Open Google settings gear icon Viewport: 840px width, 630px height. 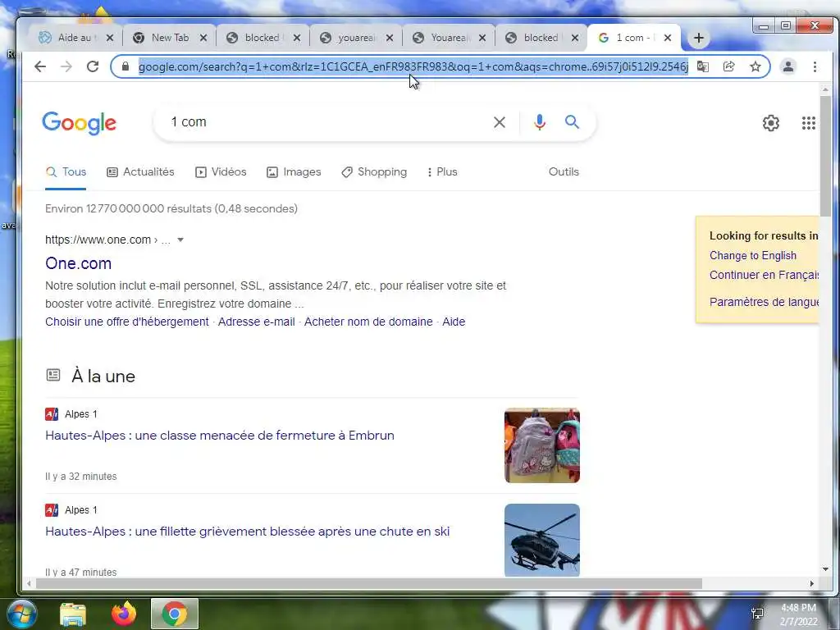click(x=771, y=123)
